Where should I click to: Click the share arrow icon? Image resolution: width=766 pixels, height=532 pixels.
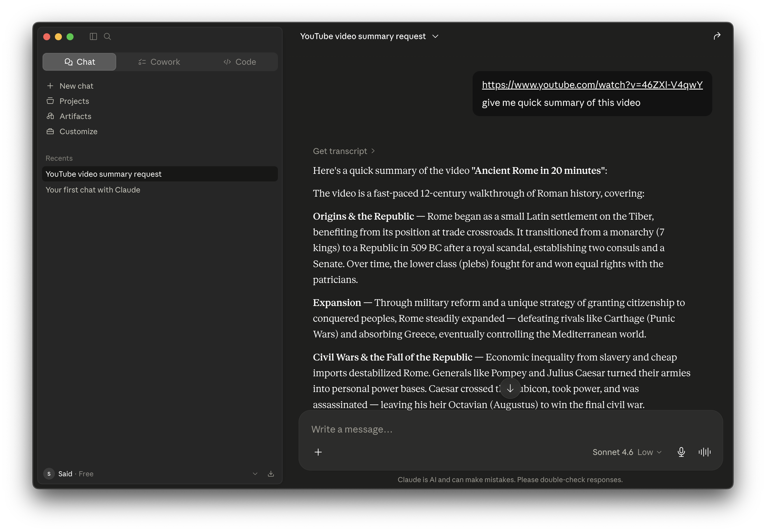point(717,36)
